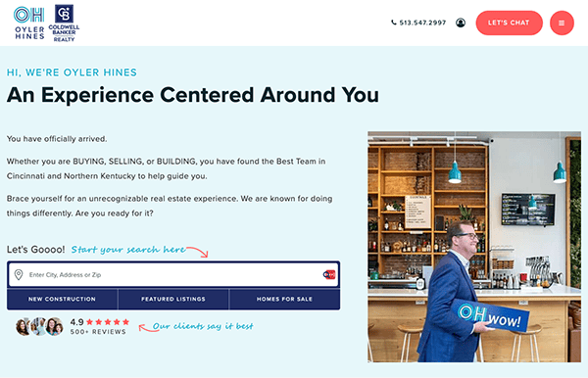Call the 513.547.2997 phone number link
Image resolution: width=588 pixels, height=378 pixels.
click(x=422, y=23)
